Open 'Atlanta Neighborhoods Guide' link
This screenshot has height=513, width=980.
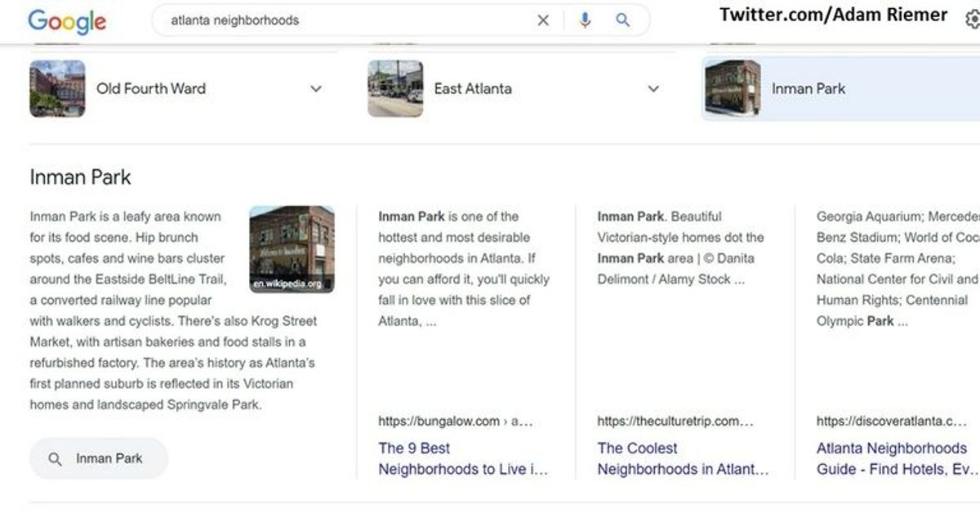(x=896, y=459)
